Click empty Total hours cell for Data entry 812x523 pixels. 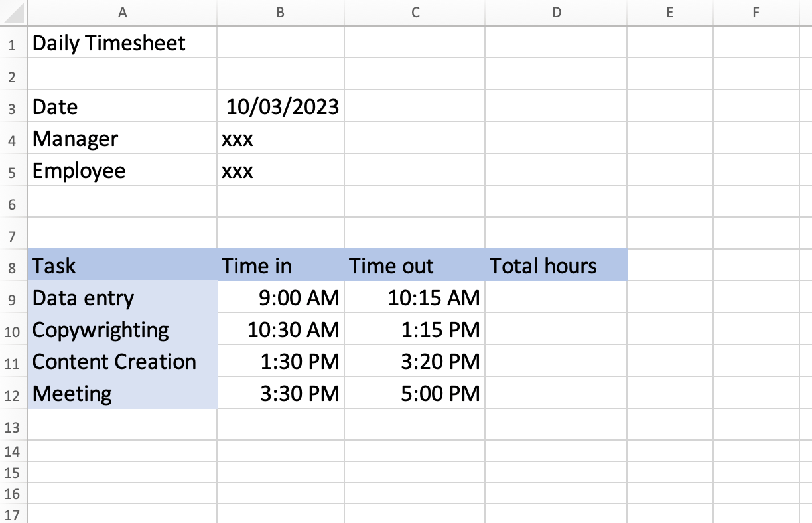point(556,298)
